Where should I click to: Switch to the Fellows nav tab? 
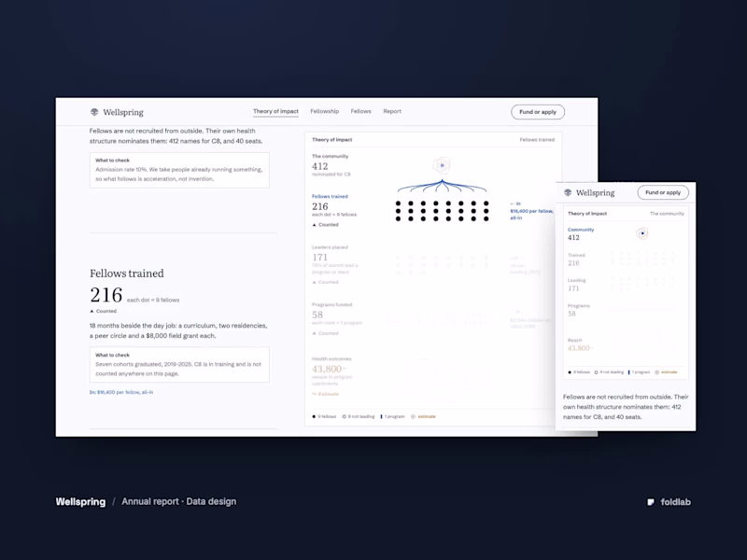coord(360,111)
